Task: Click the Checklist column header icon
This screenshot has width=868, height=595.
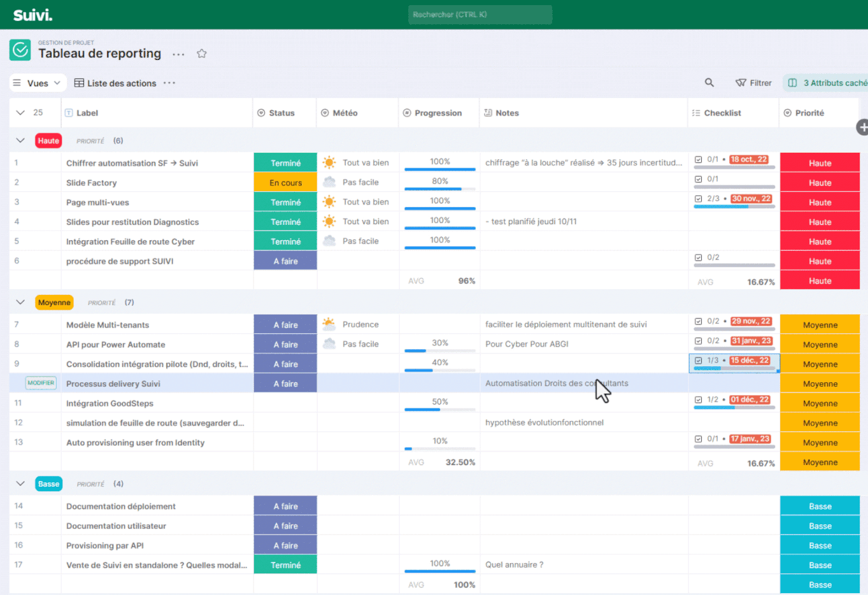Action: pos(696,113)
